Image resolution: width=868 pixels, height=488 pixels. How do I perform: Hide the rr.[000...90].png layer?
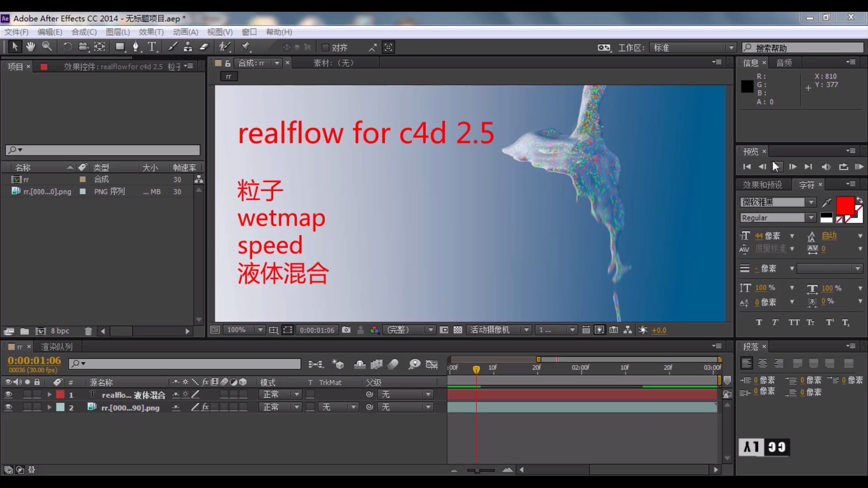coord(8,407)
